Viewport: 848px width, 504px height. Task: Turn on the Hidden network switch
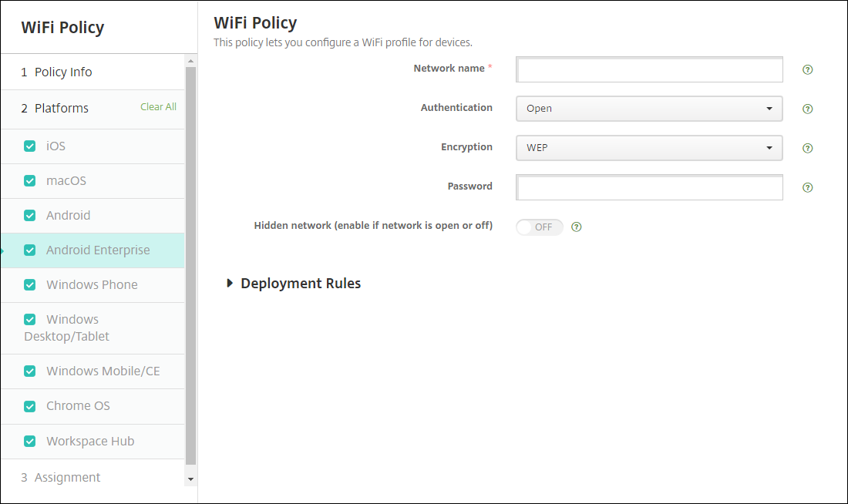click(539, 227)
